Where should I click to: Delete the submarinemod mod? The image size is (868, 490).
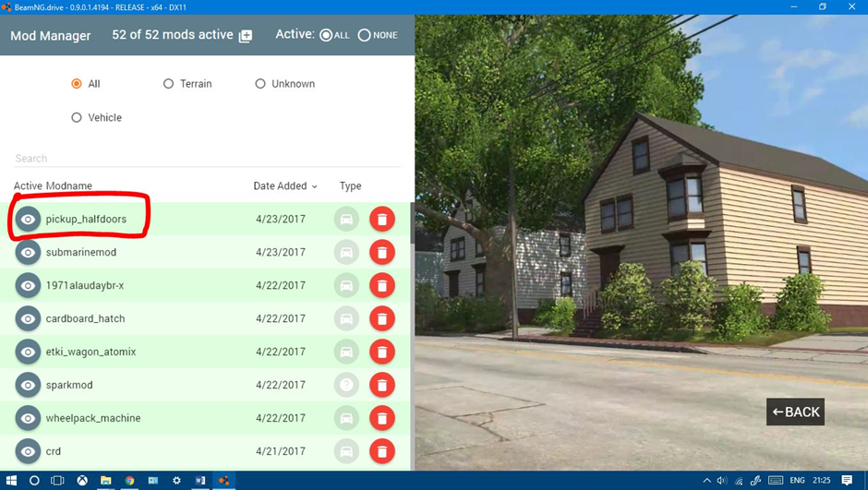pyautogui.click(x=382, y=252)
